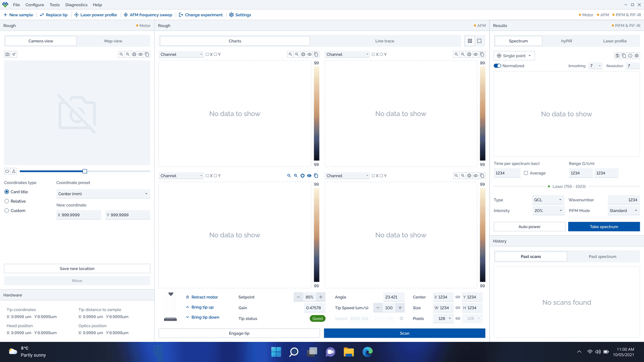Open the Coordinate preset Center (mm) dropdown
Image resolution: width=644 pixels, height=362 pixels.
[103, 194]
